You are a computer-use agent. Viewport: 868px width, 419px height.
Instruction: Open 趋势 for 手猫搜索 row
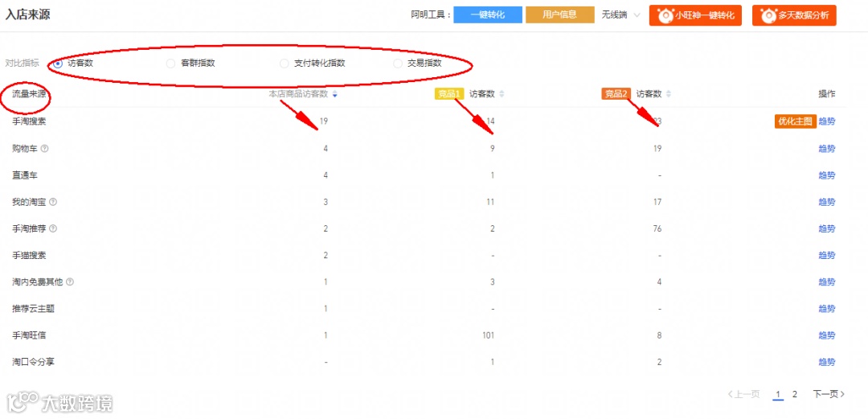coord(826,255)
